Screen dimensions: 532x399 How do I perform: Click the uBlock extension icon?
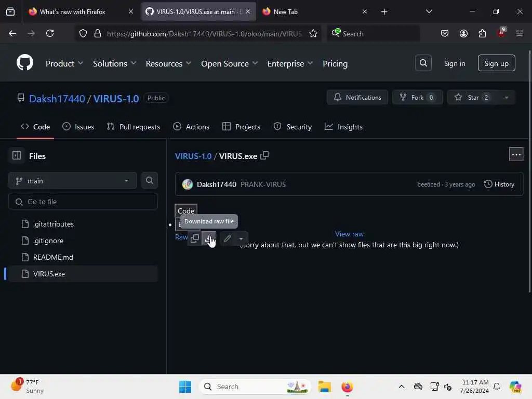point(501,33)
